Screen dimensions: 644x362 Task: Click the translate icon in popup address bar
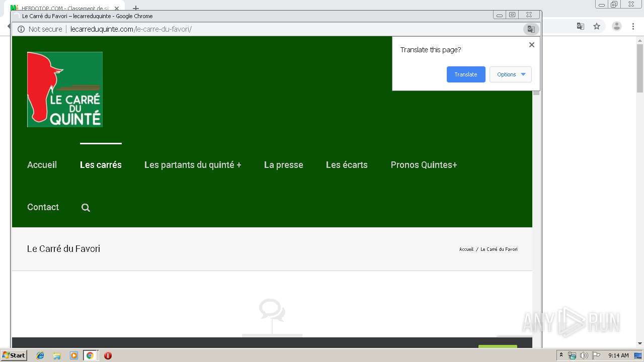click(x=530, y=29)
